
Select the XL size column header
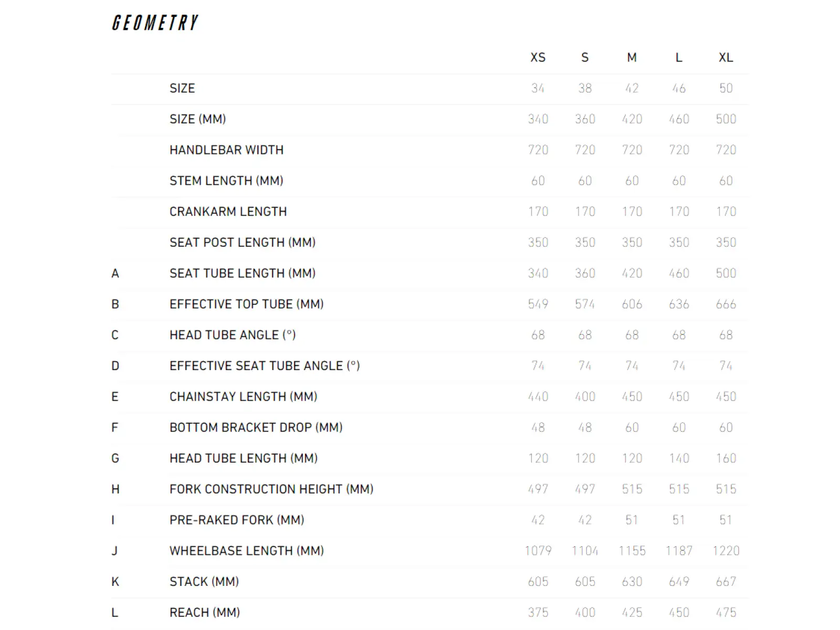click(726, 58)
